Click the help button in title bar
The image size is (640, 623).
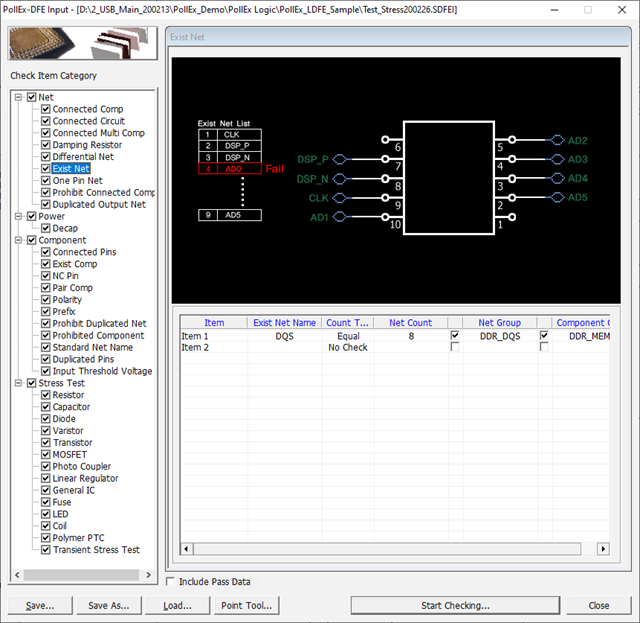pos(587,9)
